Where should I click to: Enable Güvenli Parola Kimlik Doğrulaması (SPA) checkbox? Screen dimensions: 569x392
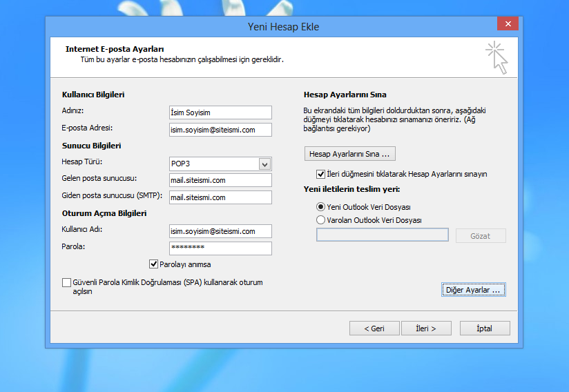coord(66,283)
